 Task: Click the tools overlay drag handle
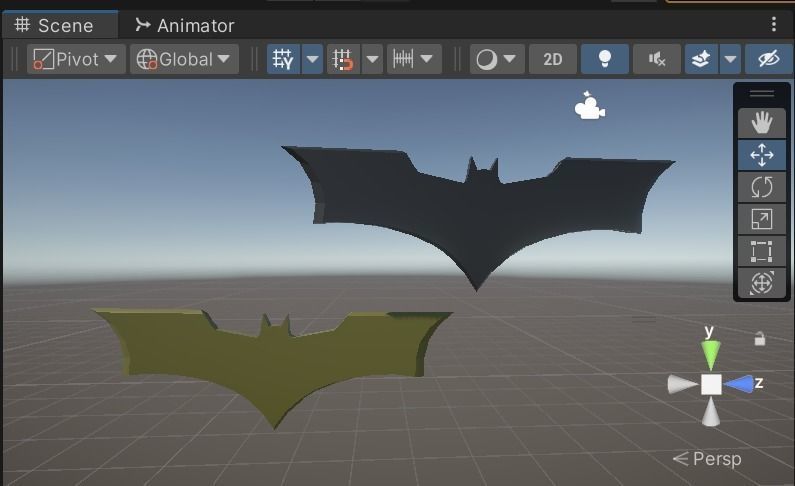(762, 94)
